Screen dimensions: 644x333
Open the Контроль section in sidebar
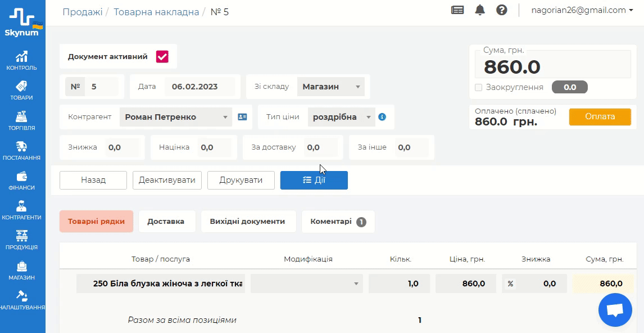coord(22,61)
